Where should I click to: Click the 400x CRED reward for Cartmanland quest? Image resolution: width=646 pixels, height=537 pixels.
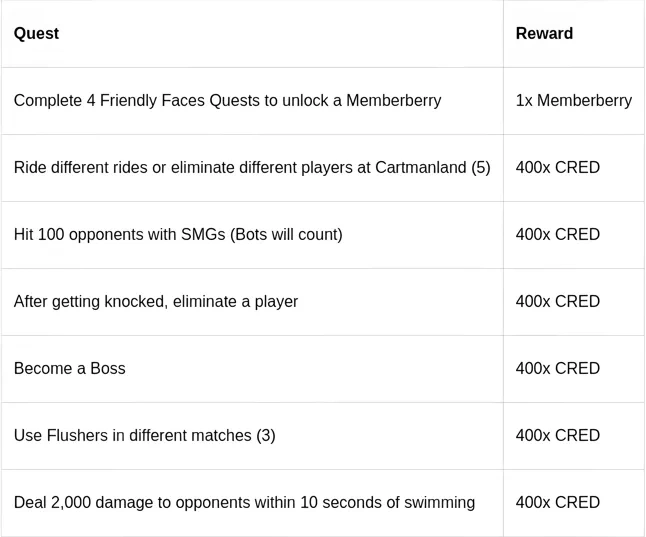tap(557, 168)
